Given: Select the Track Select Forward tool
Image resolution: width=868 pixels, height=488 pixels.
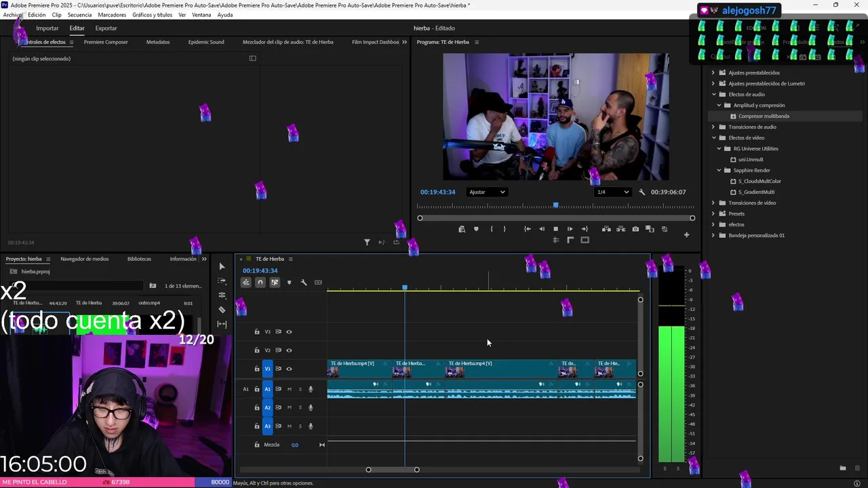Looking at the screenshot, I should [222, 281].
